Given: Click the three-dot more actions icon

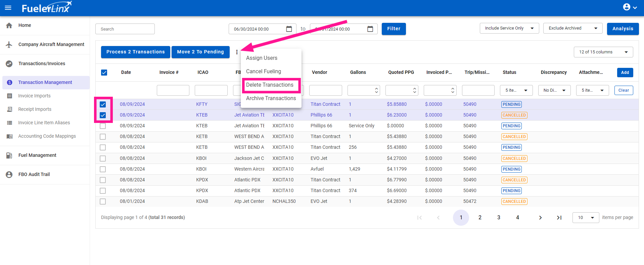Looking at the screenshot, I should [x=237, y=52].
